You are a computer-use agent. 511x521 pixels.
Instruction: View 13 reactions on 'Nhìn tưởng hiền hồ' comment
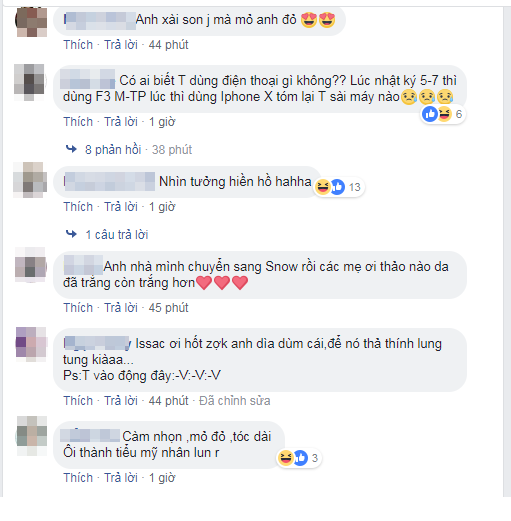point(339,187)
